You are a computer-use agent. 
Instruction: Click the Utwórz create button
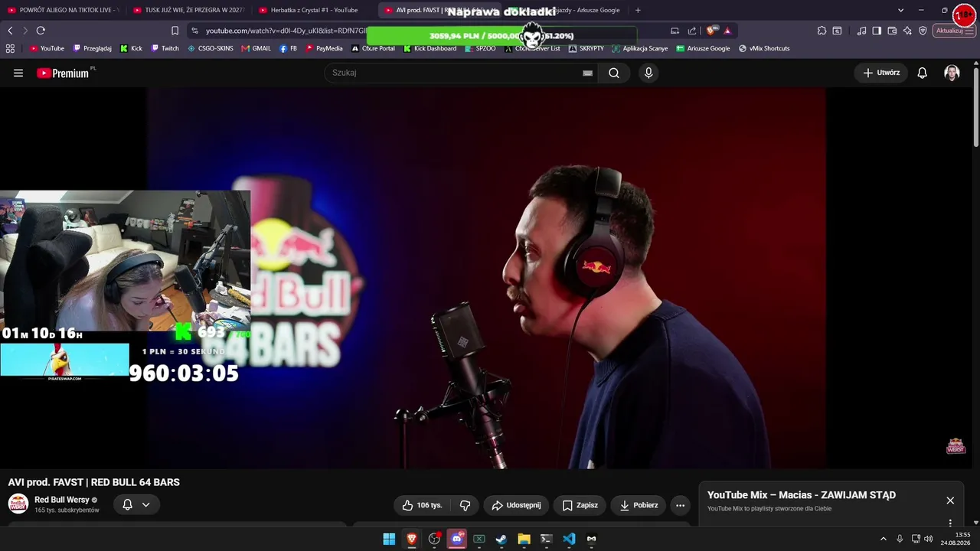[x=881, y=73]
